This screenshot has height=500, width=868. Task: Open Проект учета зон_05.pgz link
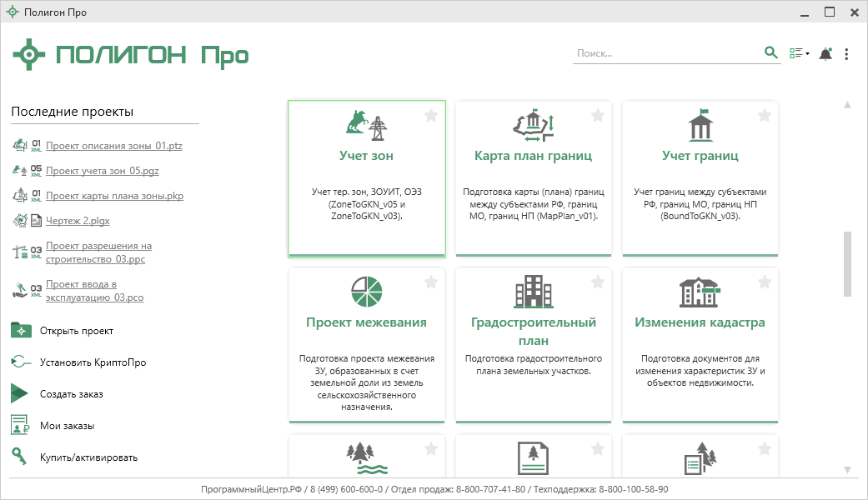coord(102,171)
